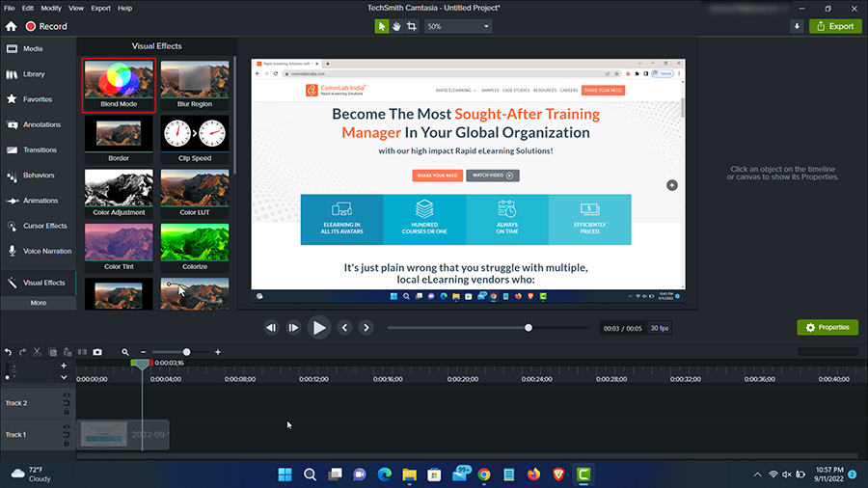Switch to the Library tab
Screen dimensions: 868x488
(39, 74)
